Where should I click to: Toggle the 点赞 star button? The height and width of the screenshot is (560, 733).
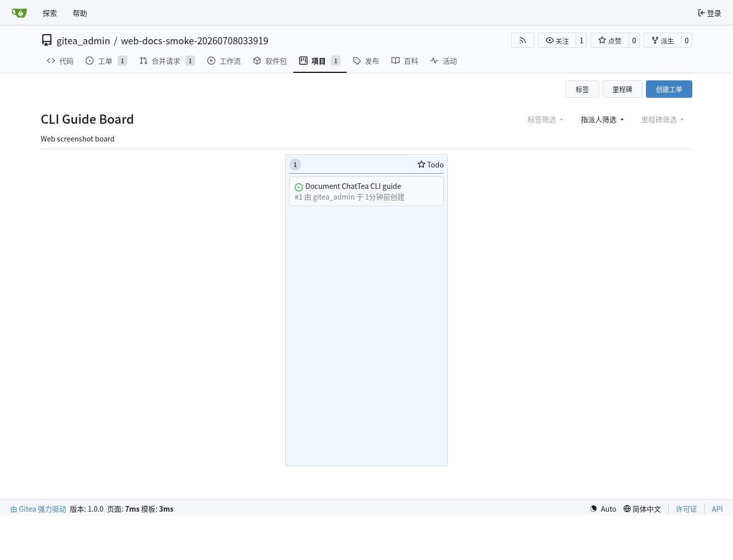[x=610, y=40]
